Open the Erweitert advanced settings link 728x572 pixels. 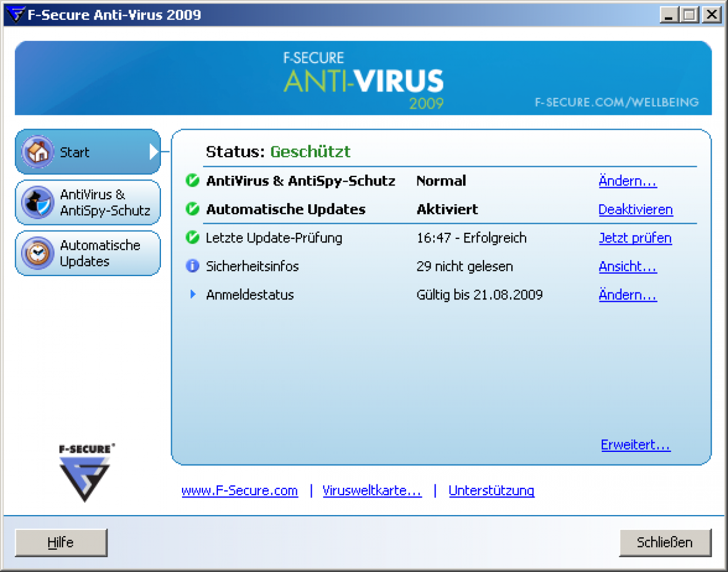(x=636, y=445)
